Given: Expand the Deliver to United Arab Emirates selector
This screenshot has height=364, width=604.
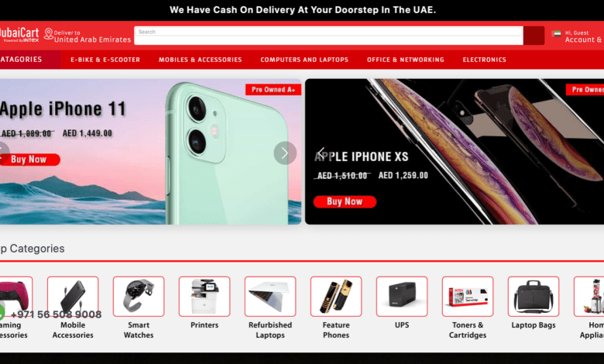Looking at the screenshot, I should (88, 36).
